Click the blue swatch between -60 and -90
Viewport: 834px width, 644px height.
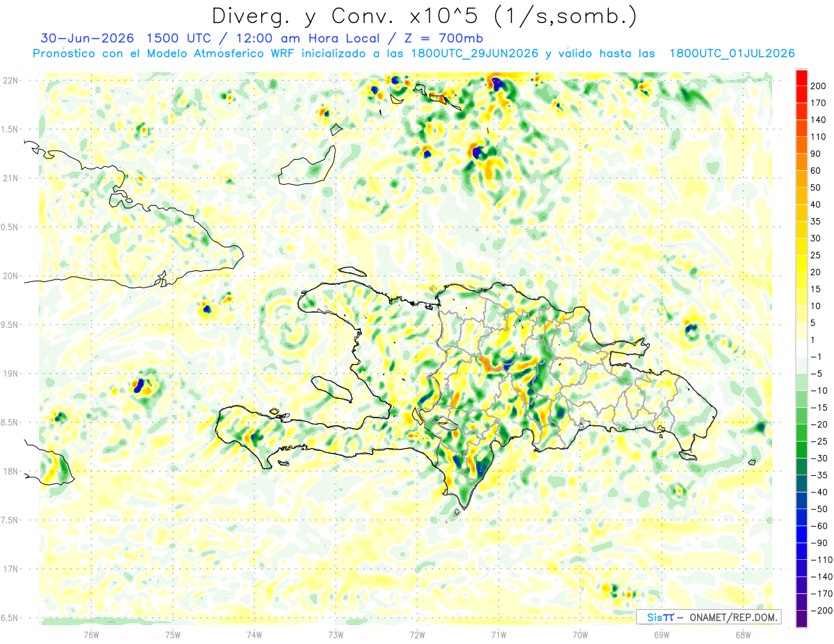click(x=801, y=534)
